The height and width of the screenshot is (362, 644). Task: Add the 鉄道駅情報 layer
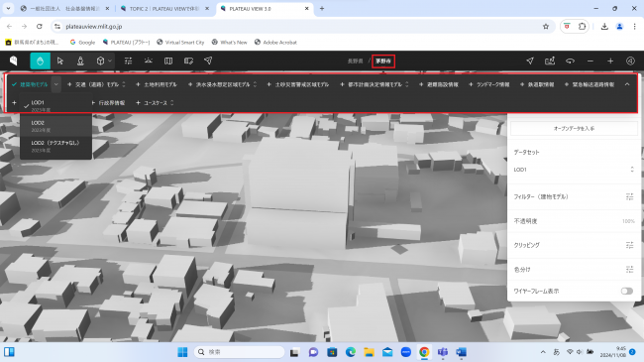click(537, 84)
